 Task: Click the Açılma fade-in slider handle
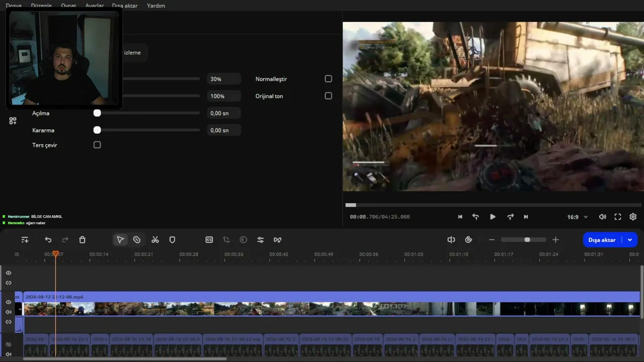(x=97, y=113)
